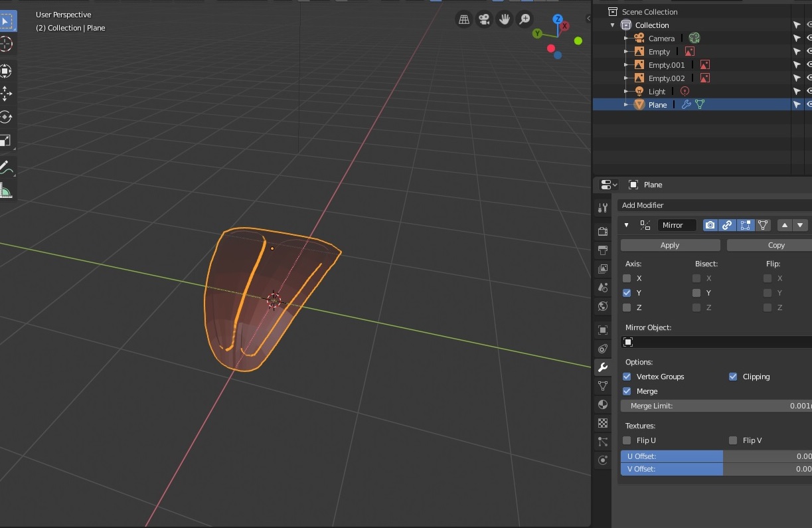Toggle selectability arrow for Light

click(797, 92)
